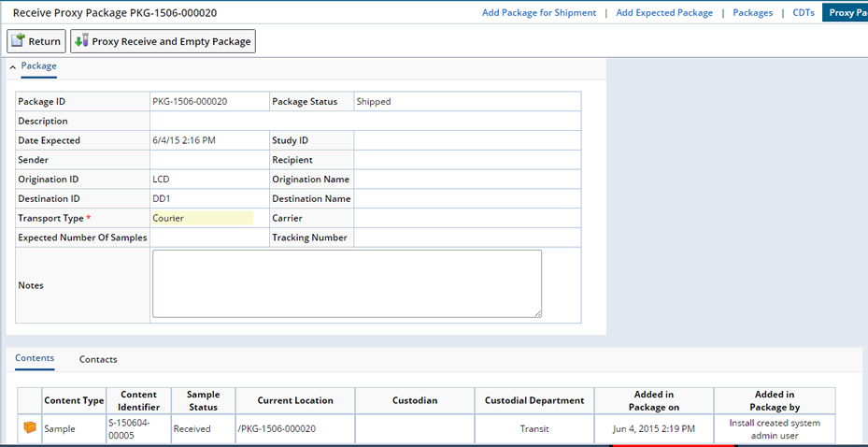Select the Proxy Pa... tab at top right
Viewport: 868px width, 447px height.
tap(846, 13)
